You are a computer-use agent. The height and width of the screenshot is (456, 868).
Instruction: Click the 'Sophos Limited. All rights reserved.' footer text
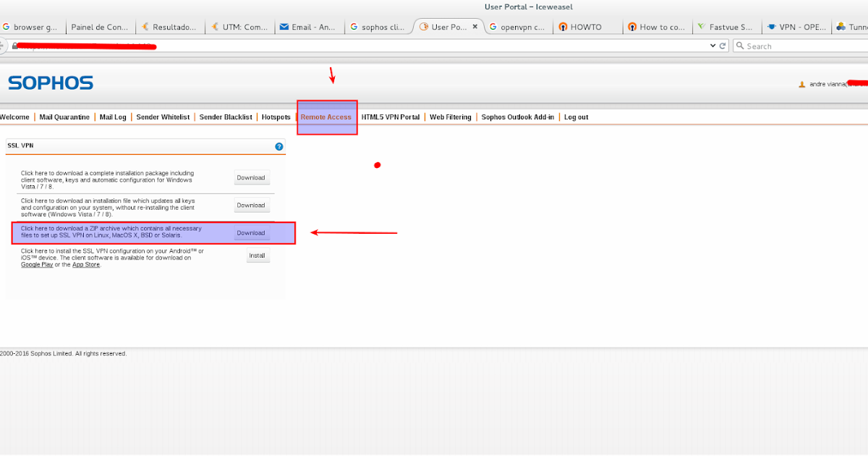pyautogui.click(x=78, y=354)
